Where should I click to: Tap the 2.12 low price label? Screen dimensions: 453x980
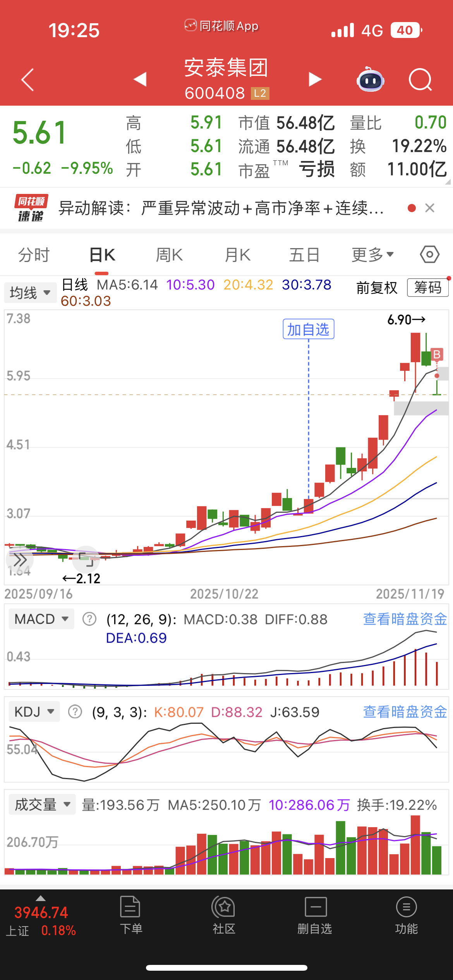tap(81, 579)
